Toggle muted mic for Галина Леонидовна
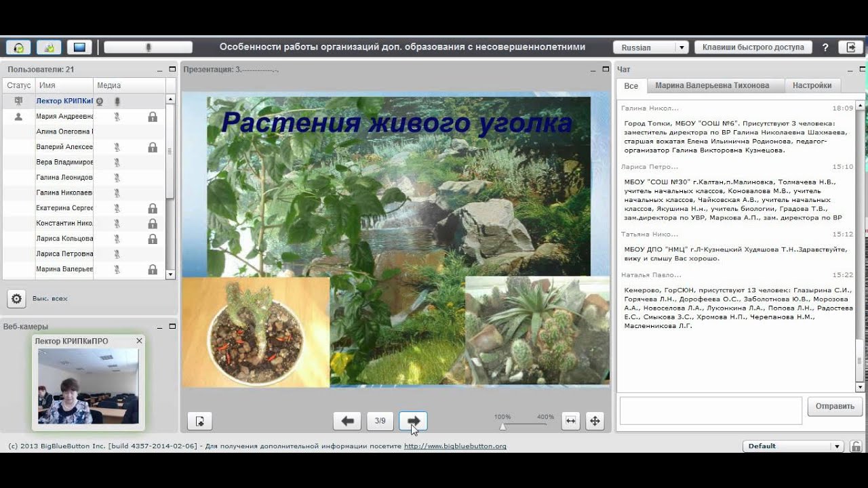Image resolution: width=868 pixels, height=488 pixels. [x=117, y=178]
